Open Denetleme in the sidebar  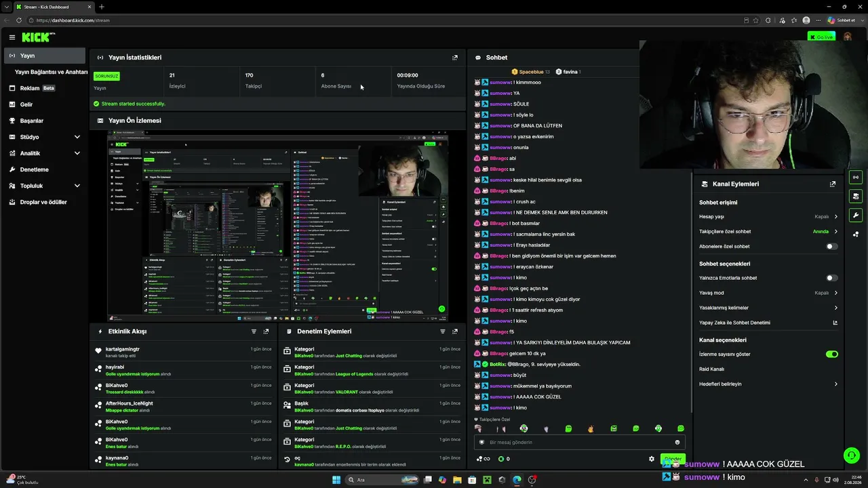[x=45, y=169]
